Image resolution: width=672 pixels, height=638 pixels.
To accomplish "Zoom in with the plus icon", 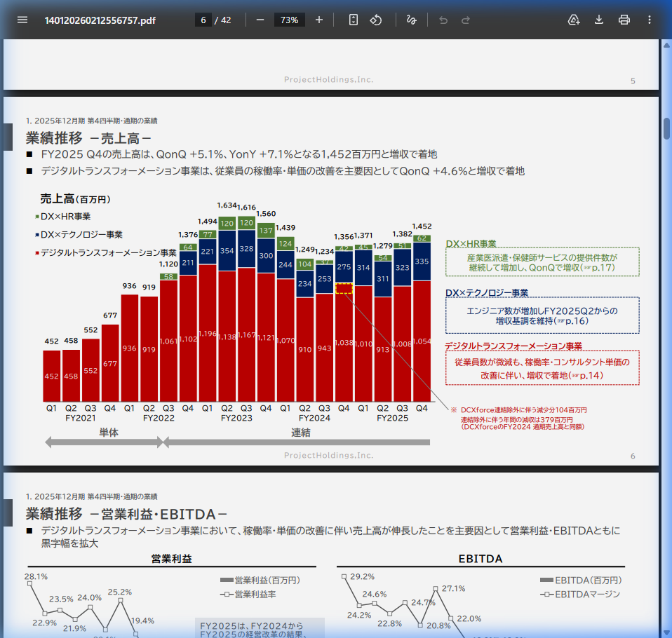I will 319,20.
